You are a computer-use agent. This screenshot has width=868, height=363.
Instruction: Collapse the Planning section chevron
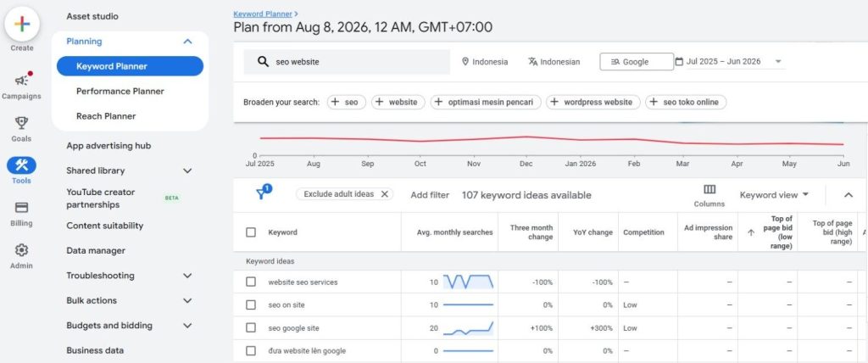click(x=187, y=42)
